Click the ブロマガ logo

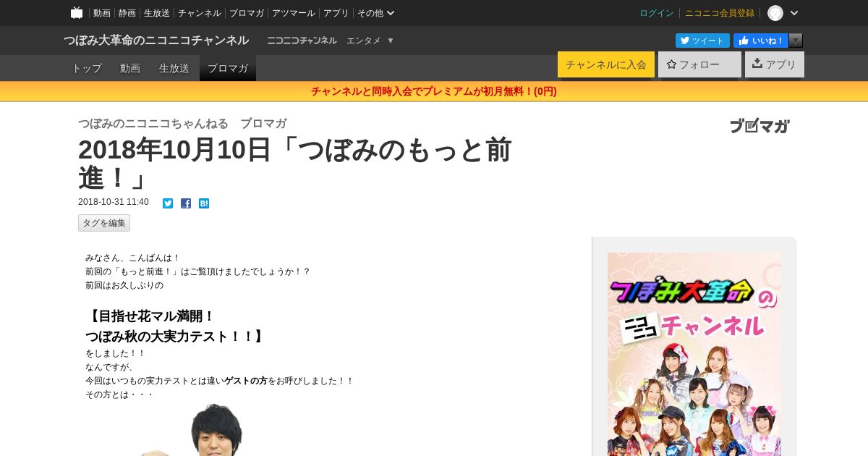tap(759, 126)
